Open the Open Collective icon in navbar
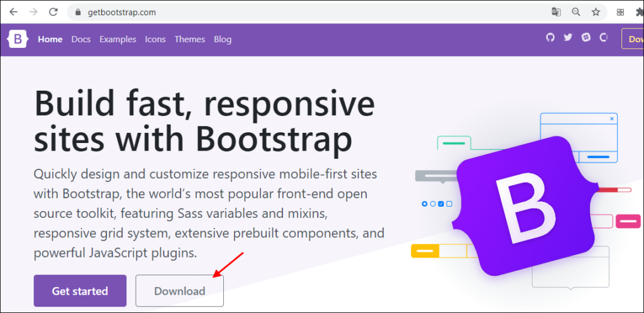644x313 pixels. pos(603,37)
